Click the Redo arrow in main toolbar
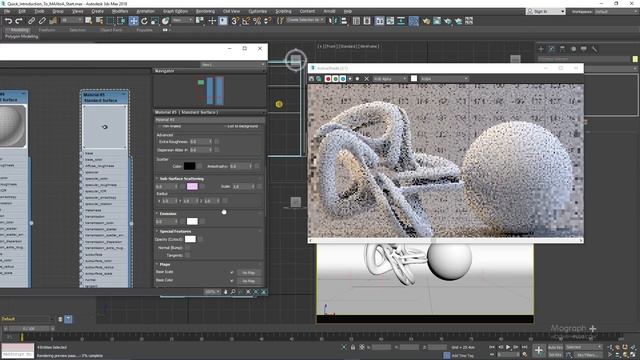Viewport: 640px width, 360px height. tap(19, 21)
